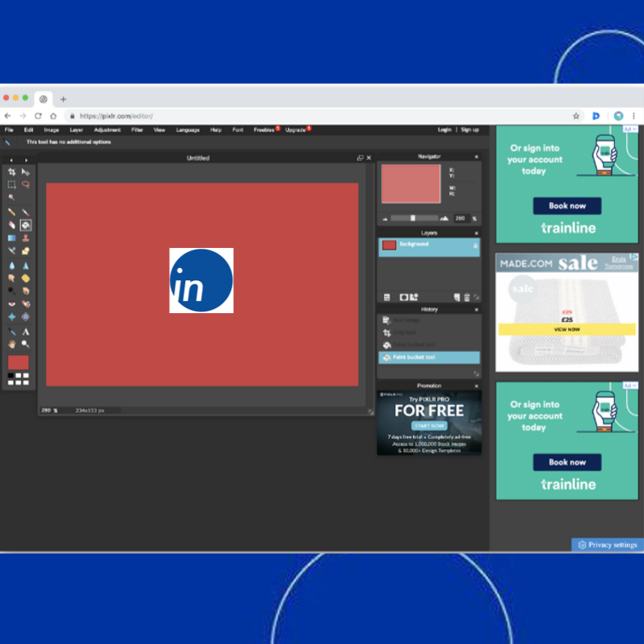Select the Move tool
Screen dimensions: 644x644
pyautogui.click(x=26, y=172)
